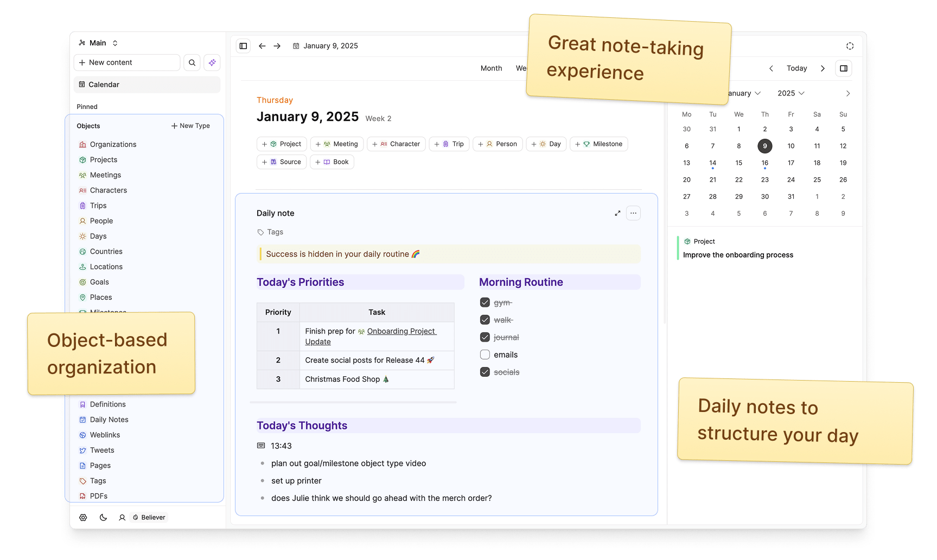937x560 pixels.
Task: Select January 16 in the mini calendar
Action: pyautogui.click(x=764, y=163)
